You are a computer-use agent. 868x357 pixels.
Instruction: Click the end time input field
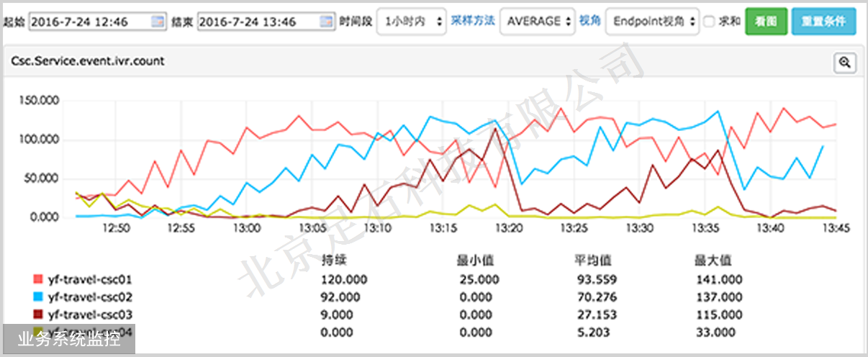click(x=256, y=22)
